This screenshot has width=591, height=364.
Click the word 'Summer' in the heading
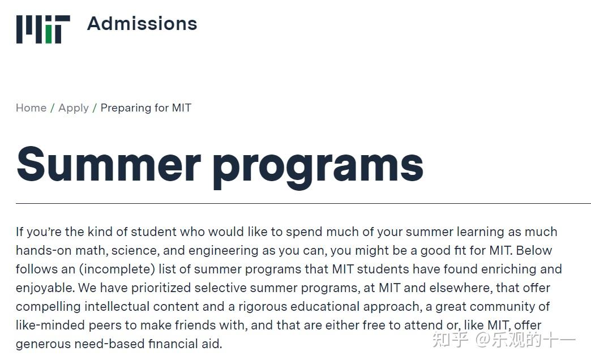click(x=109, y=164)
